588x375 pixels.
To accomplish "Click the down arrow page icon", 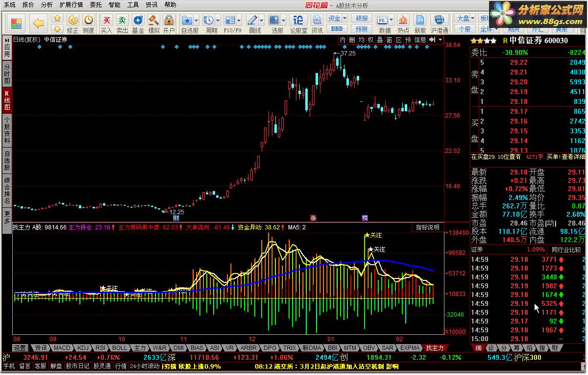I will (x=58, y=28).
